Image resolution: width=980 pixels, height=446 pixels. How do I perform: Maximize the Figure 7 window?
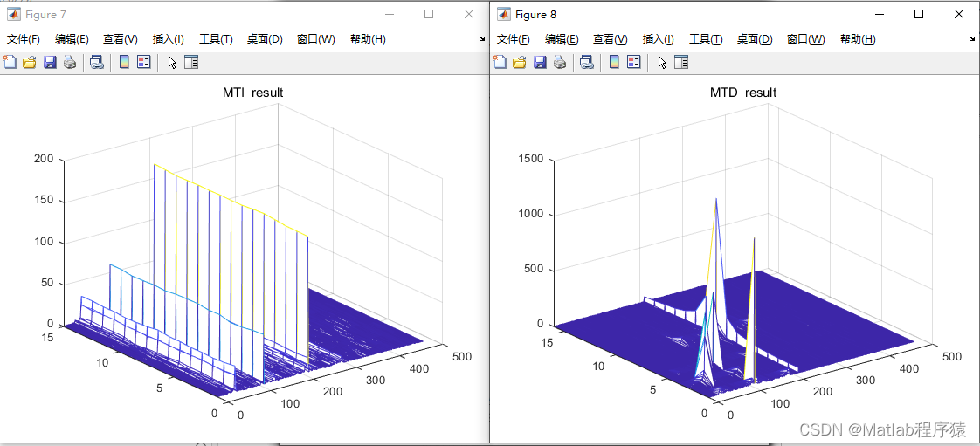[x=429, y=14]
